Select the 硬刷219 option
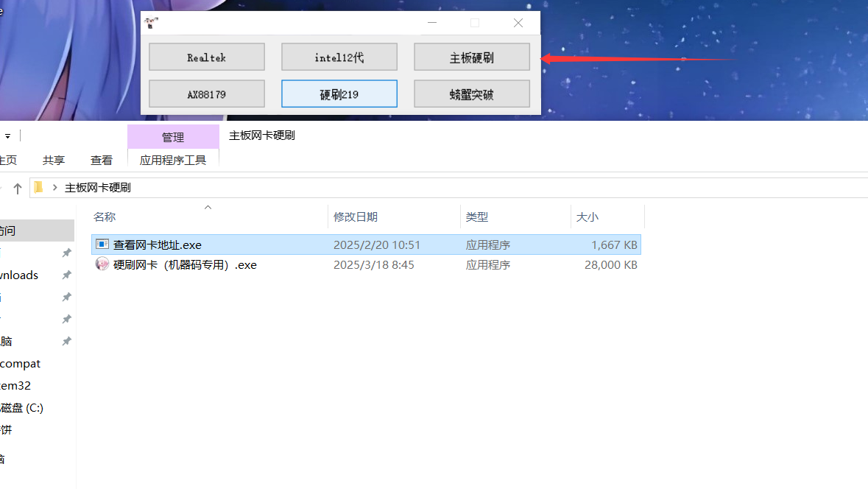This screenshot has height=489, width=868. (x=339, y=94)
